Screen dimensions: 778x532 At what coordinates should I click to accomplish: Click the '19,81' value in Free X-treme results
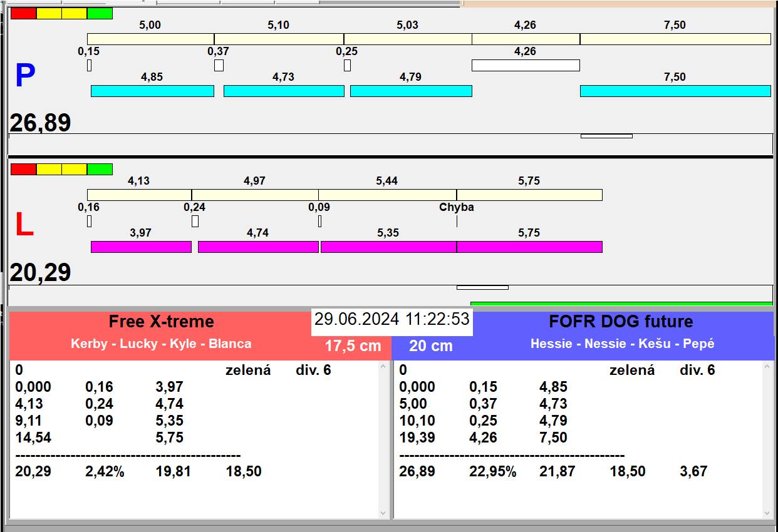[x=174, y=471]
